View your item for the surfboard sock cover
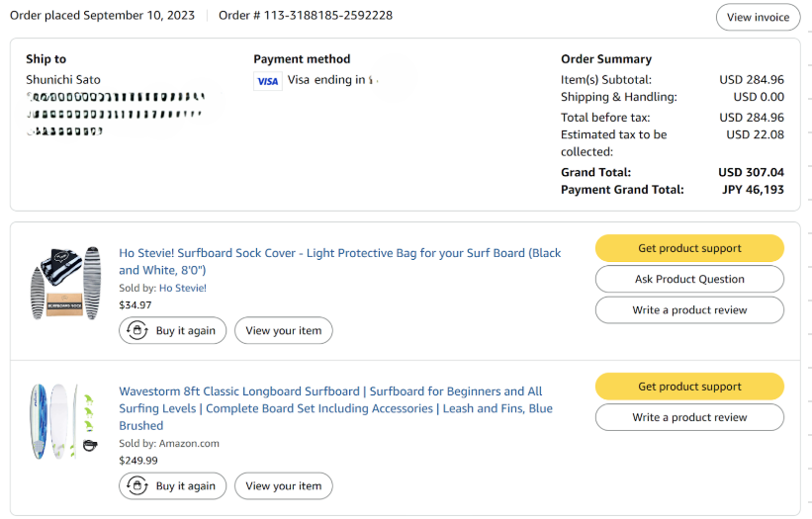This screenshot has height=519, width=812. [x=283, y=330]
